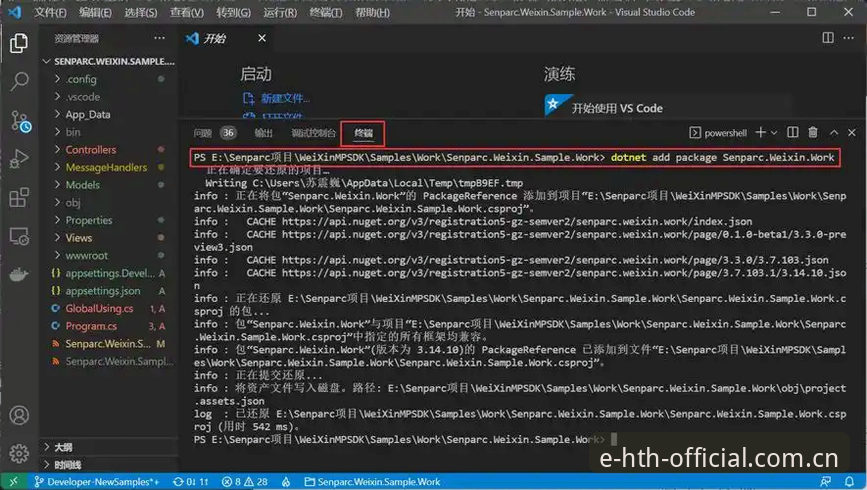
Task: Maximize the panel with the up chevron
Action: coord(834,133)
